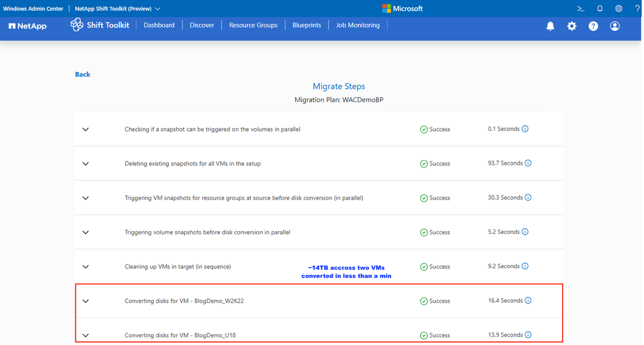Select the Blueprints menu item

click(306, 25)
